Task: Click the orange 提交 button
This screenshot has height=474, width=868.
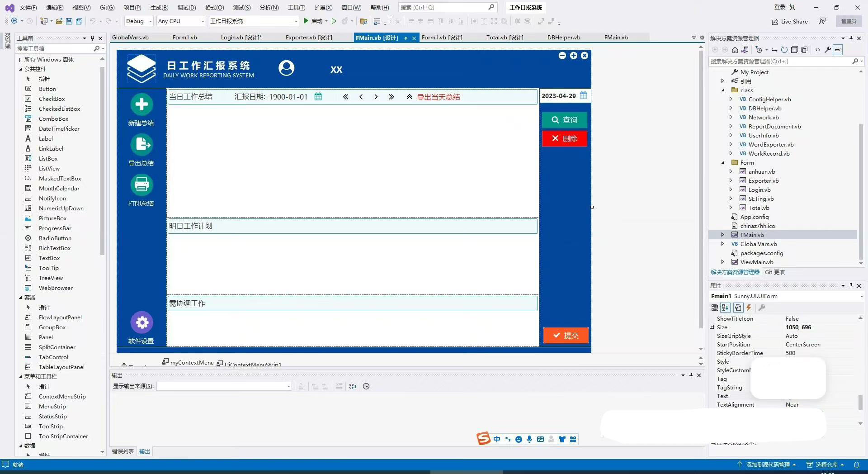Action: tap(566, 335)
